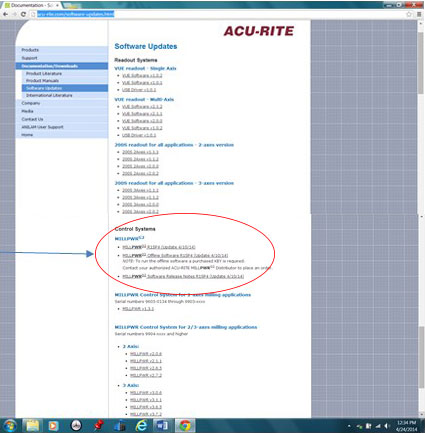This screenshot has height=434, width=425.
Task: Open the Chrome menu icon
Action: pyautogui.click(x=419, y=14)
